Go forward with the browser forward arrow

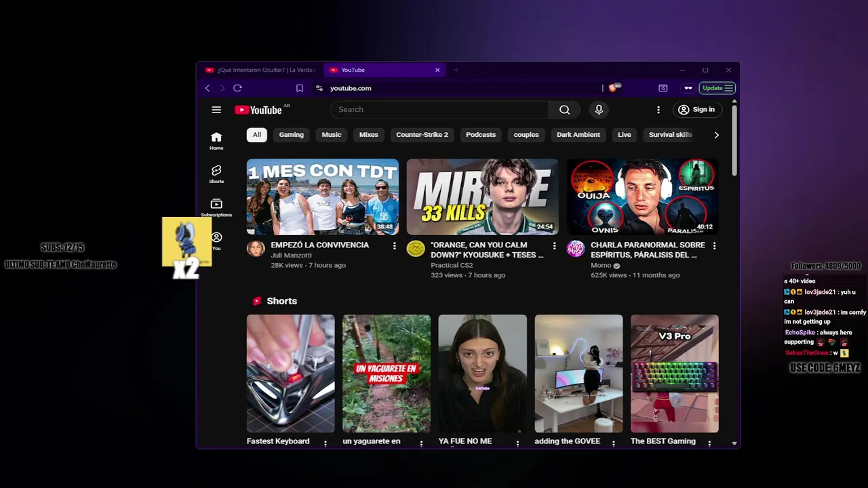coord(222,88)
